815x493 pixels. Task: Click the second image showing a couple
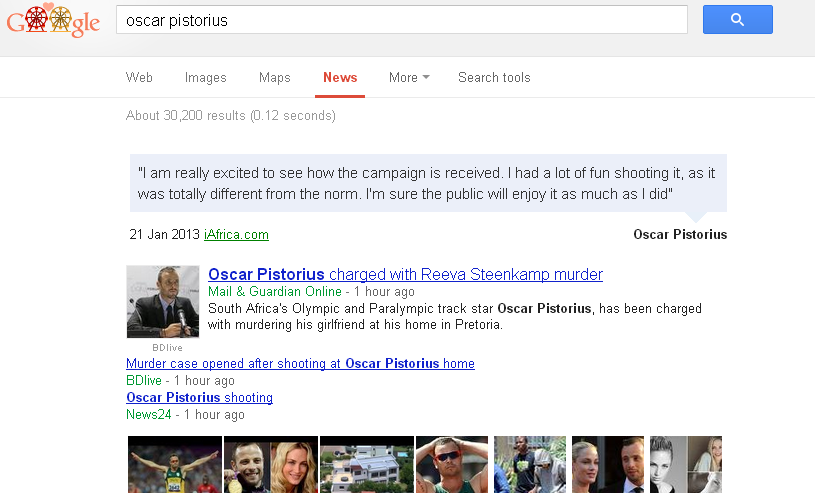[x=270, y=465]
